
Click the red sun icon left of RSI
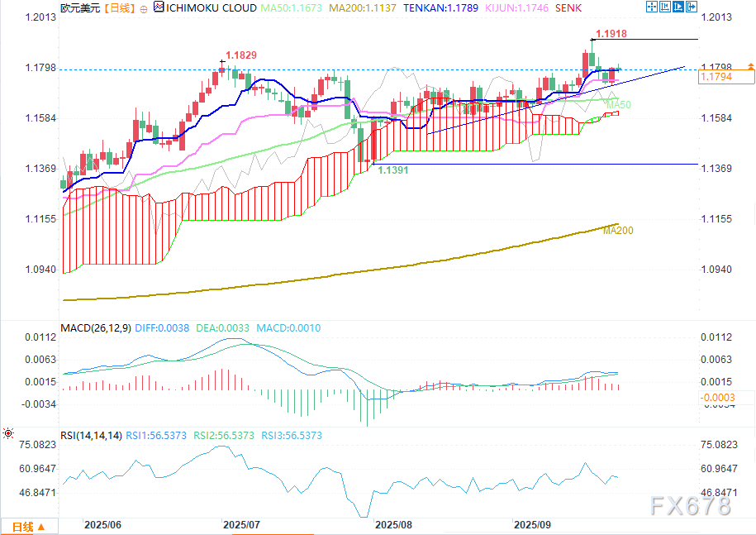pos(8,432)
